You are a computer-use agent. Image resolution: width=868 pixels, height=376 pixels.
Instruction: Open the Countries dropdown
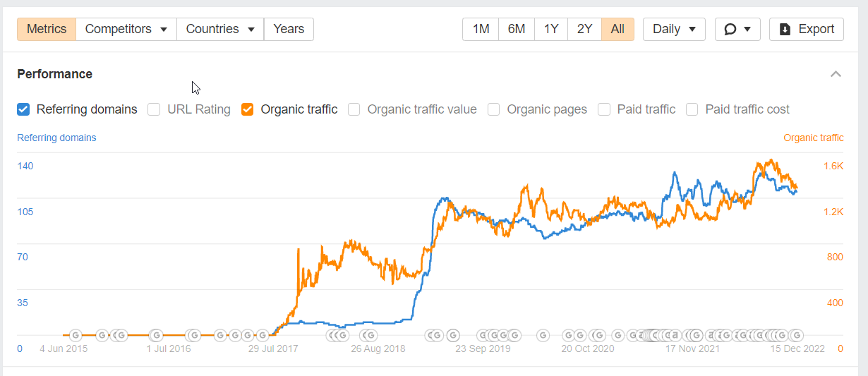click(x=220, y=29)
